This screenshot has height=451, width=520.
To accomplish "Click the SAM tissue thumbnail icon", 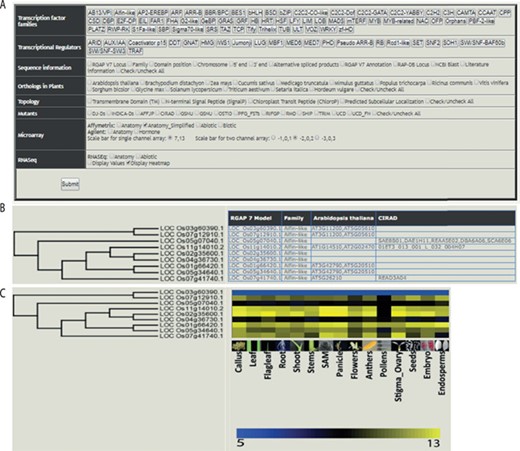I will coord(325,345).
